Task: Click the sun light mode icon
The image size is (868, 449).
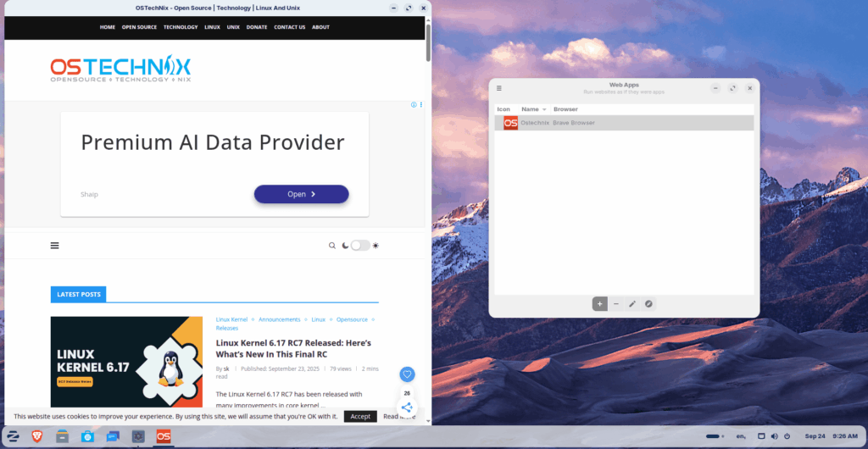Action: (376, 246)
